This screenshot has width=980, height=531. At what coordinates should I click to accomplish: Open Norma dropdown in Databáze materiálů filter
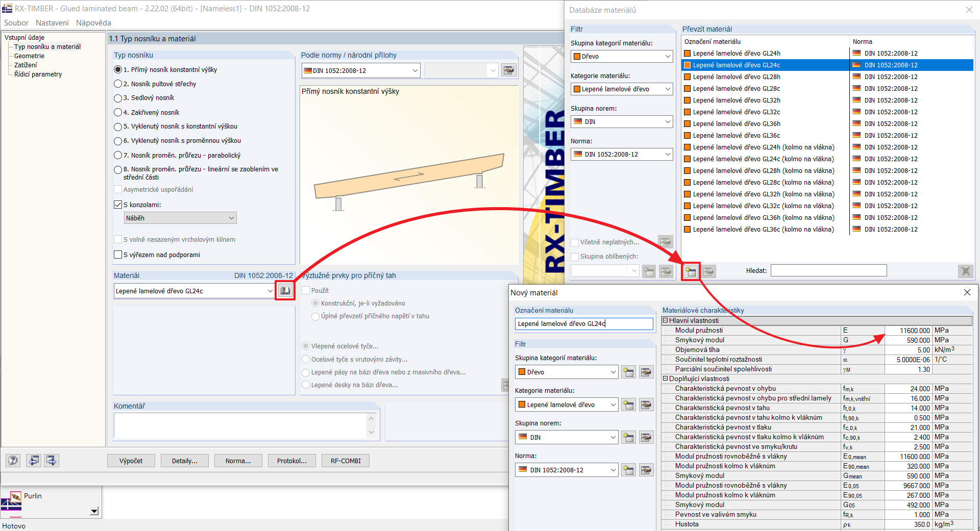point(622,154)
